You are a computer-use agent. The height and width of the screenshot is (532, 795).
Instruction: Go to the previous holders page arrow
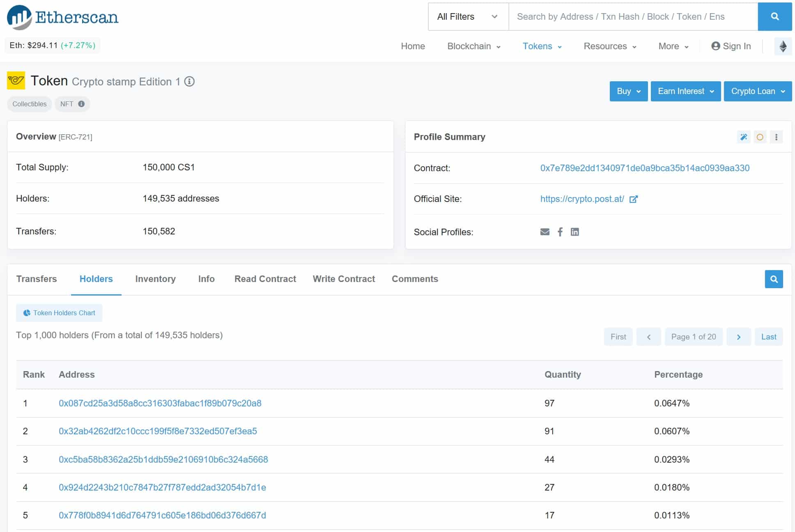649,337
